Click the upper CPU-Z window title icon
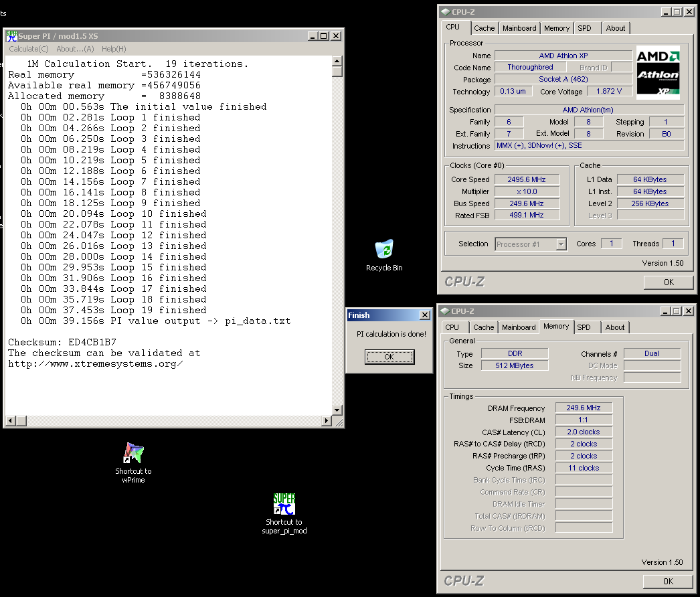 [x=446, y=12]
